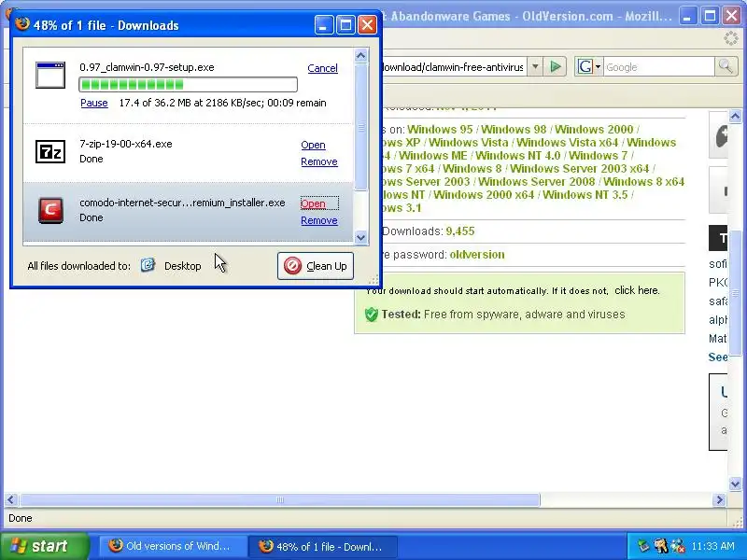Viewport: 747px width, 560px height.
Task: Click the red Comodo installer icon
Action: click(50, 210)
